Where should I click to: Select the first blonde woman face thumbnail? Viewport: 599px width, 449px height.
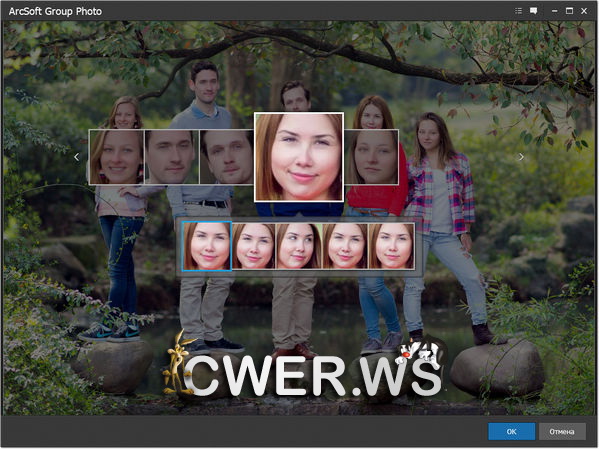pos(117,157)
